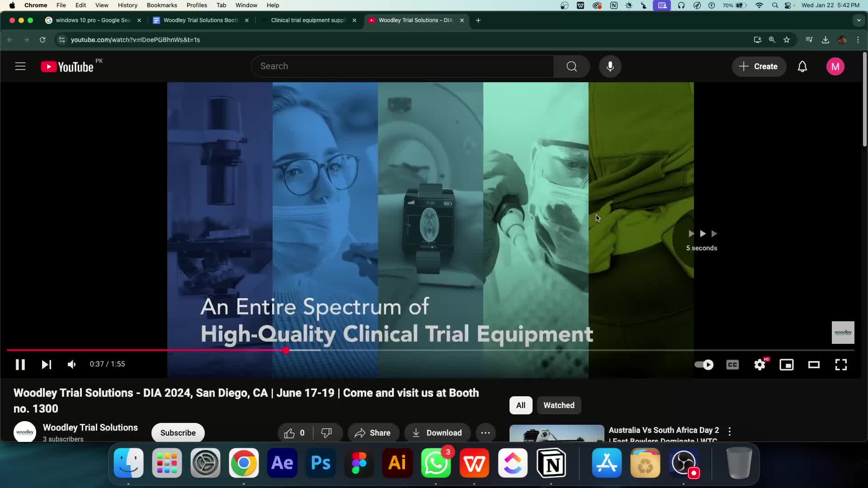This screenshot has height=488, width=868.
Task: Mute the video volume
Action: [72, 365]
